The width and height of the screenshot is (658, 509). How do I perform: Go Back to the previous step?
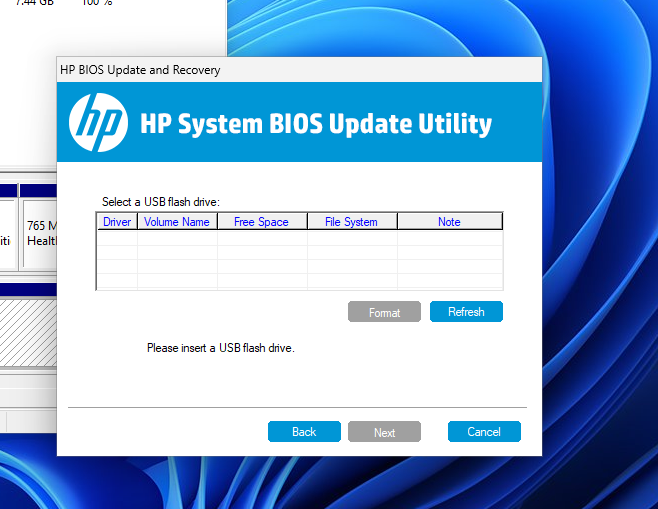click(x=304, y=432)
